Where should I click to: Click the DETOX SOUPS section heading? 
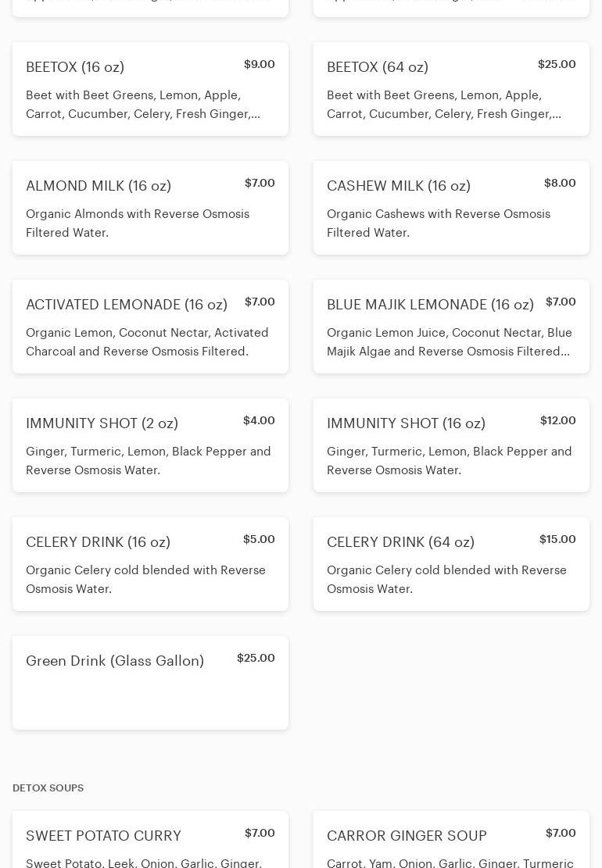click(x=48, y=788)
